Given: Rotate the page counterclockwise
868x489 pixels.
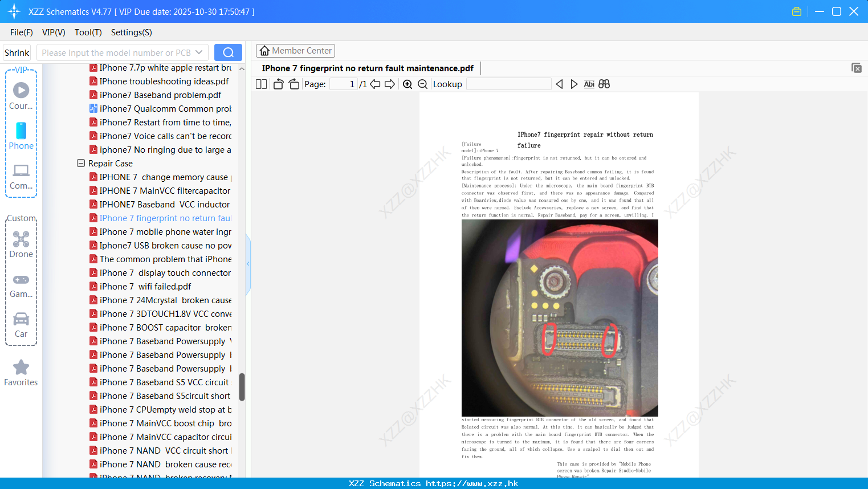Looking at the screenshot, I should tap(278, 84).
